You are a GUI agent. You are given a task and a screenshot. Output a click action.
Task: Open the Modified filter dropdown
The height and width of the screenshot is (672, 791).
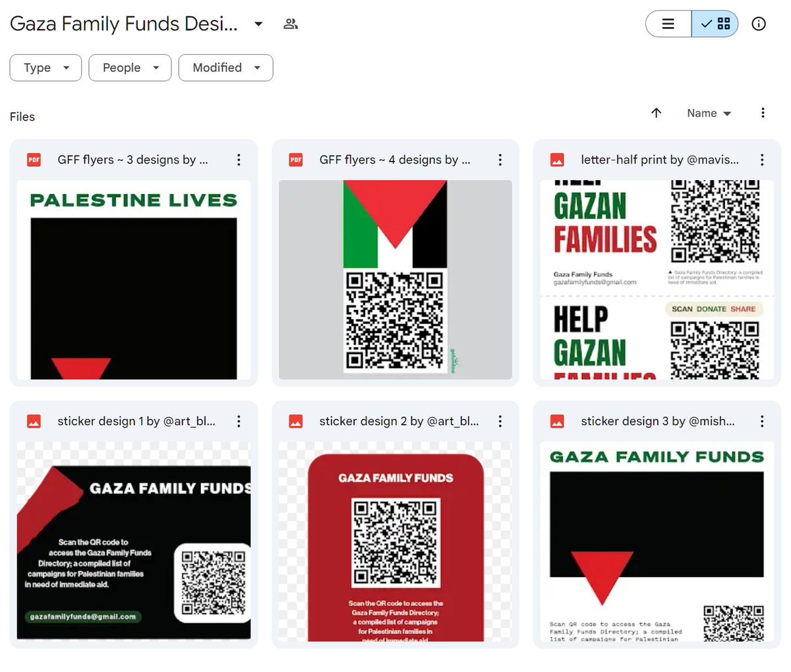(x=225, y=67)
